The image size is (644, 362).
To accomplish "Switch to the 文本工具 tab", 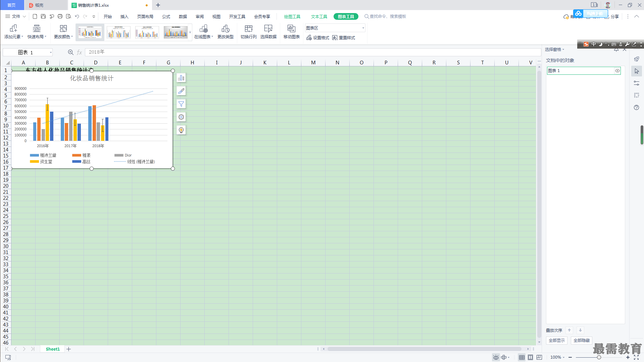I will [x=319, y=16].
